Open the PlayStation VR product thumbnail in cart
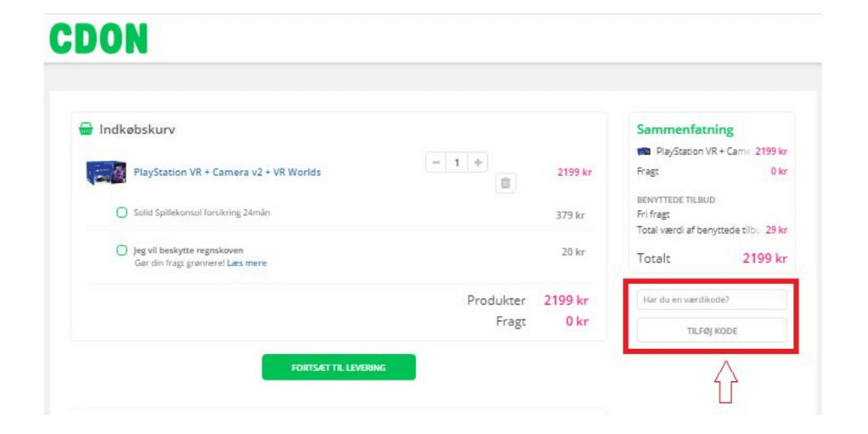Image resolution: width=868 pixels, height=434 pixels. [x=105, y=173]
